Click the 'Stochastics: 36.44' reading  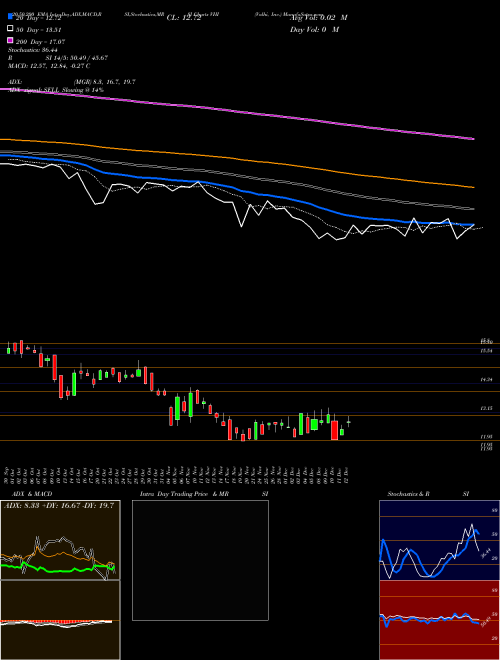(32, 50)
